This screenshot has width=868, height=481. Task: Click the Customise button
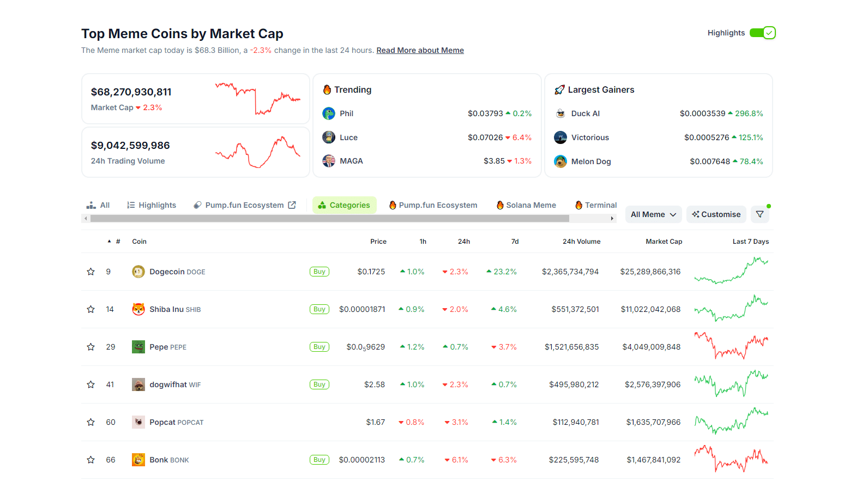pyautogui.click(x=716, y=214)
